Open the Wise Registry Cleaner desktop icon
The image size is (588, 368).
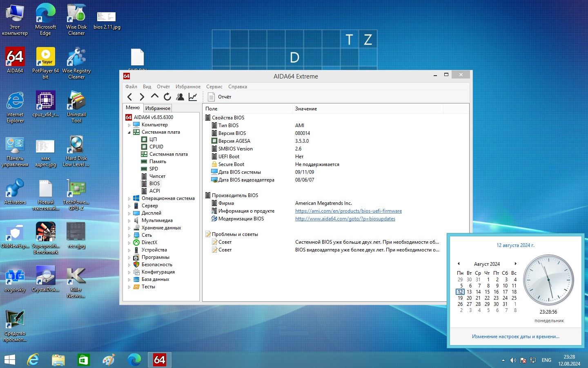tap(76, 63)
